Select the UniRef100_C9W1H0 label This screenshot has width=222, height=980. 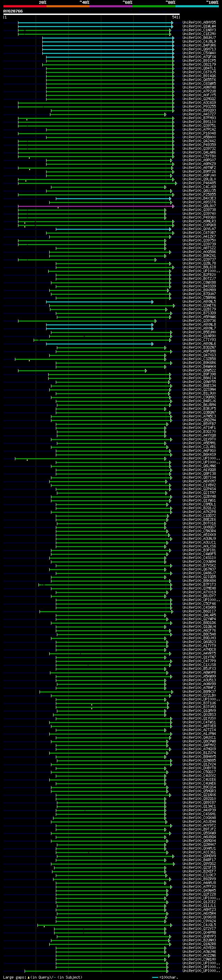pyautogui.click(x=199, y=959)
